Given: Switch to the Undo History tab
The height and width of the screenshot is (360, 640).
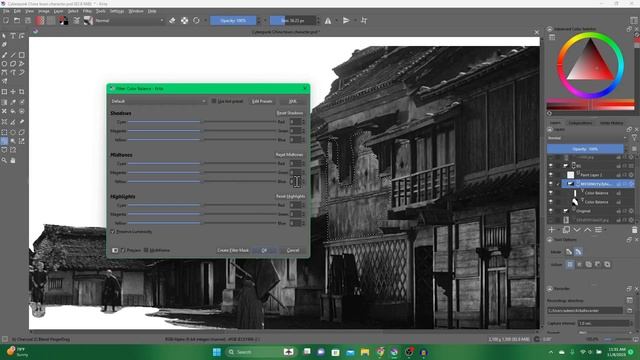Looking at the screenshot, I should pos(611,123).
